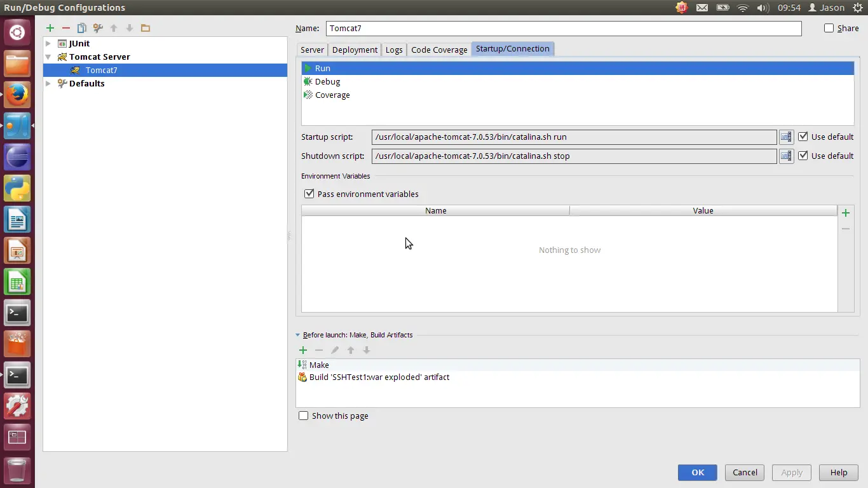Screen dimensions: 868x488
Task: Select the Coverage mode in the list
Action: (x=578, y=95)
